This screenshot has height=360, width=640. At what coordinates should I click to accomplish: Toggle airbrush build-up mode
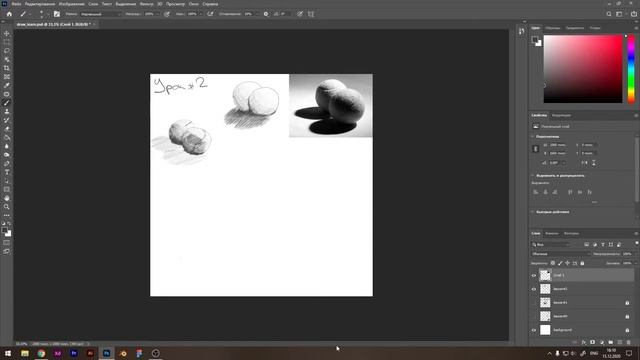coord(210,14)
